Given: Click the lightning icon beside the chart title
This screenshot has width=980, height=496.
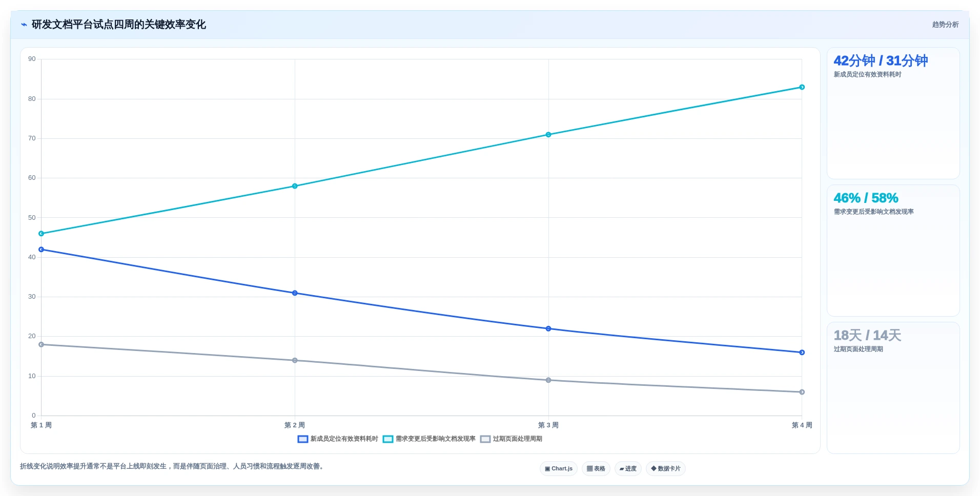Looking at the screenshot, I should tap(24, 25).
